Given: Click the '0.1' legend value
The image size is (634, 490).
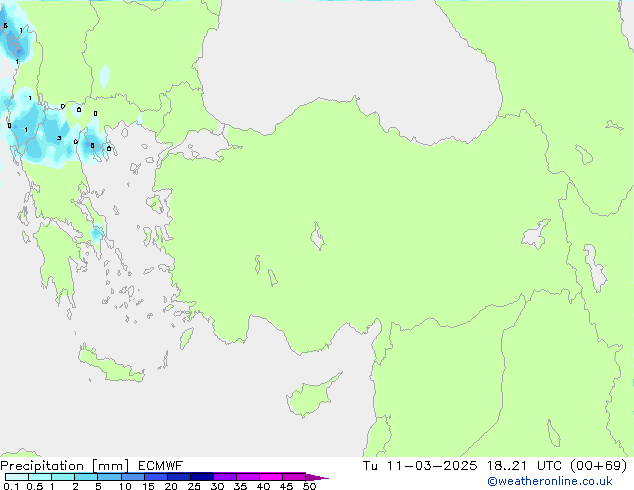Looking at the screenshot, I should click(11, 486).
